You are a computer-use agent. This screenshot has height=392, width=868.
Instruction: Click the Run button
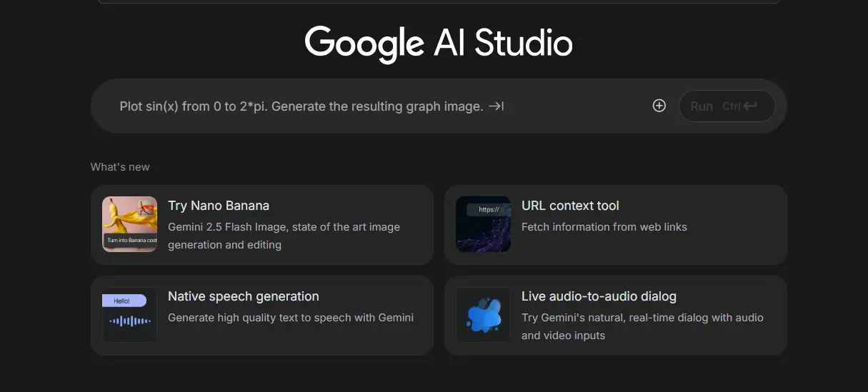(x=727, y=106)
